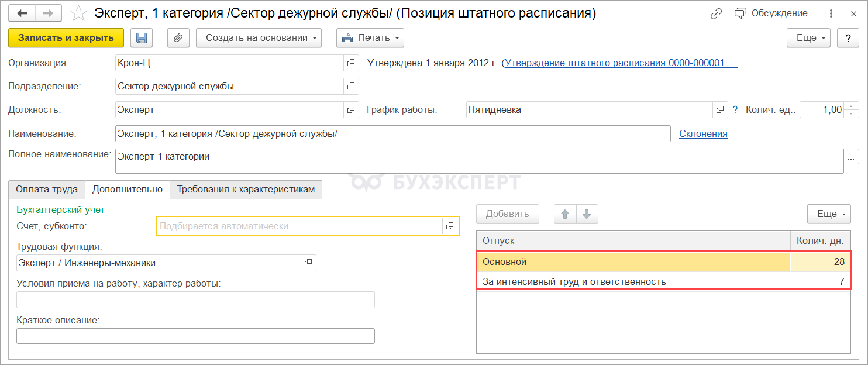Click the back navigation arrow
Viewport: 868px width, 365px height.
(x=22, y=13)
